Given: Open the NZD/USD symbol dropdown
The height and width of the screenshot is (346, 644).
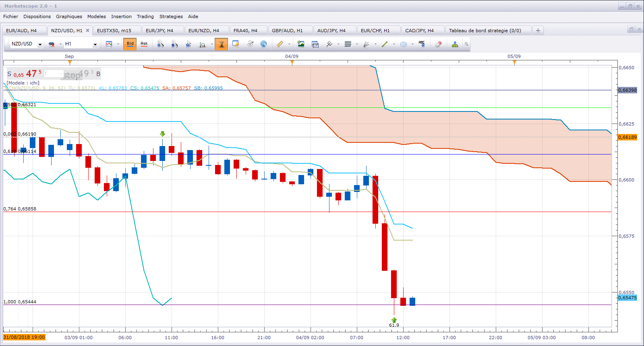Looking at the screenshot, I should coord(40,45).
